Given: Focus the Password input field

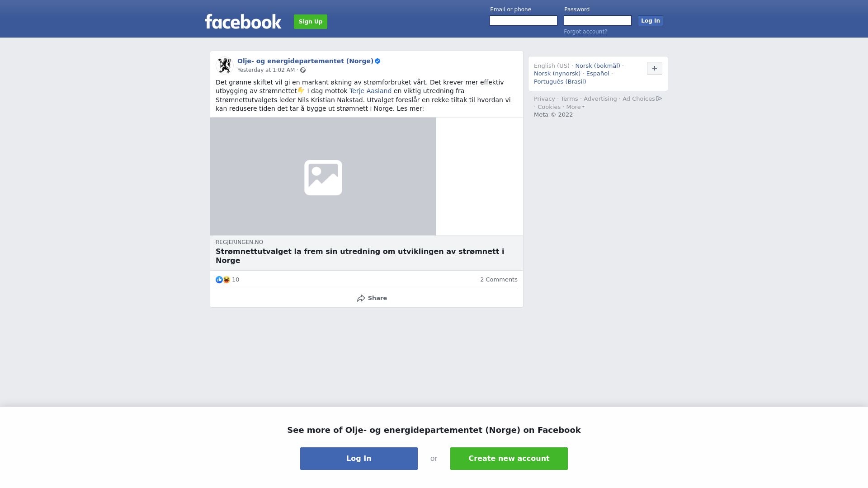Looking at the screenshot, I should [598, 21].
